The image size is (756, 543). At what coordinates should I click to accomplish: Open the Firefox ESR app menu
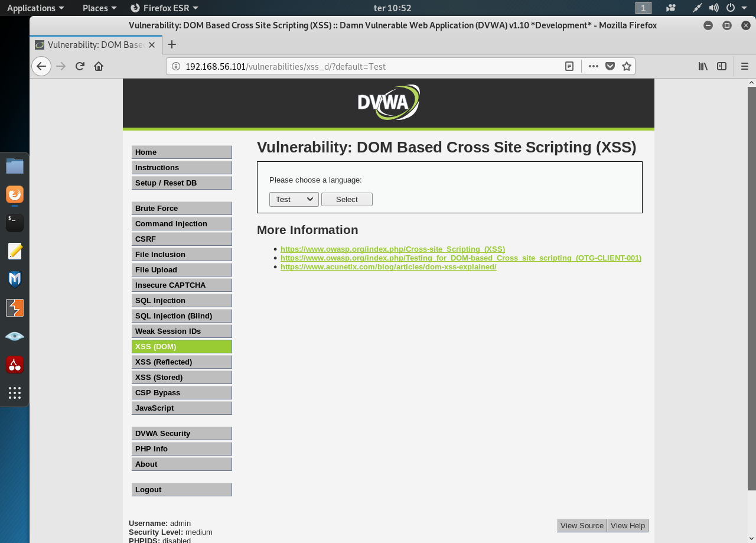coord(164,8)
